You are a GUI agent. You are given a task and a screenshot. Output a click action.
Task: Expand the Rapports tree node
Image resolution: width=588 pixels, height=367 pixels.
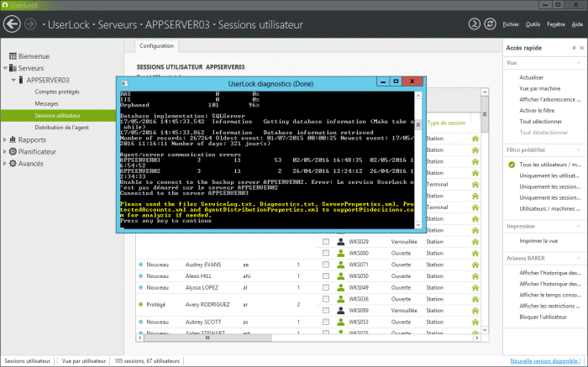coord(5,139)
